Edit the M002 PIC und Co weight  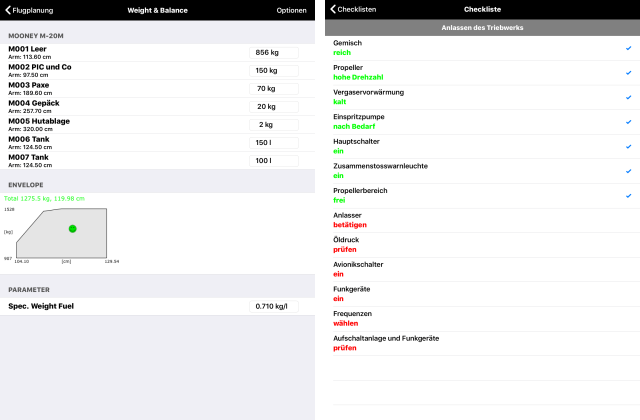(273, 70)
